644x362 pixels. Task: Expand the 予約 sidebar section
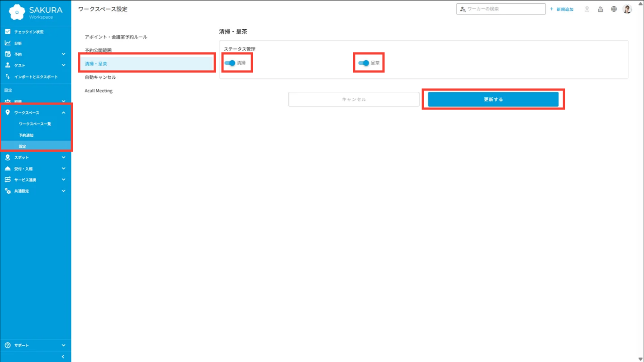pyautogui.click(x=63, y=54)
